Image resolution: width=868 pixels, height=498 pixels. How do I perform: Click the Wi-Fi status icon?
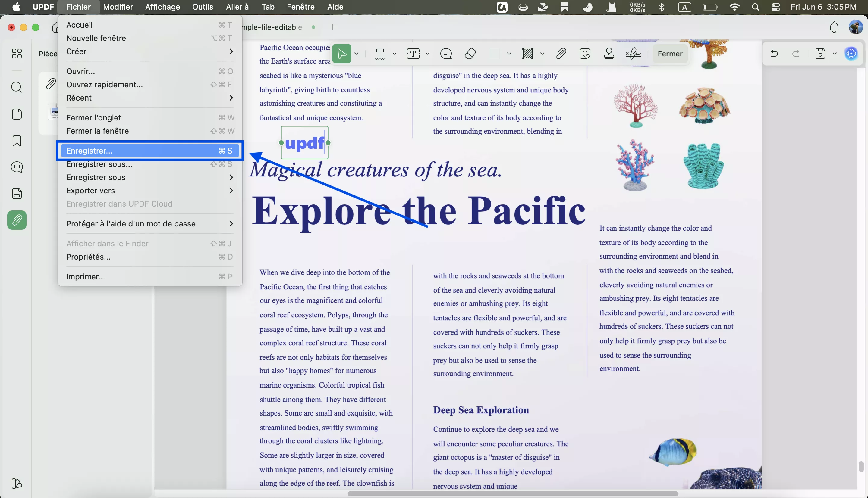click(734, 7)
